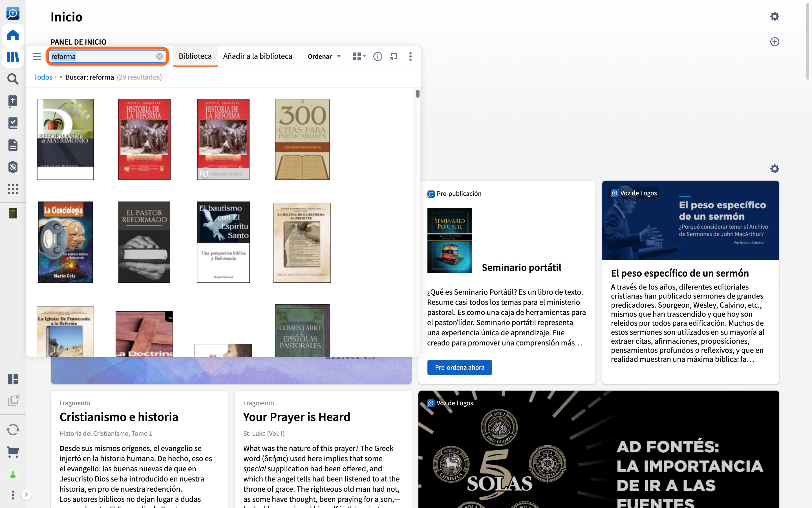Click the Pre-ordena ahora button

point(459,367)
